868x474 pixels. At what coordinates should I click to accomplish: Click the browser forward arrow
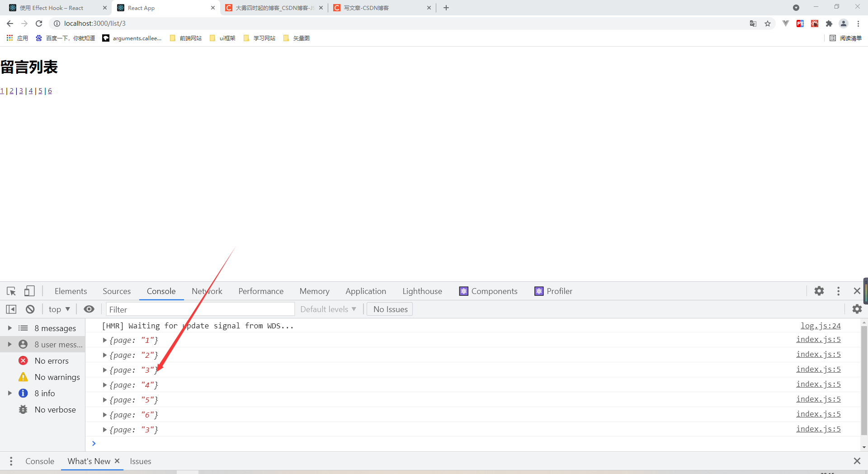click(24, 24)
